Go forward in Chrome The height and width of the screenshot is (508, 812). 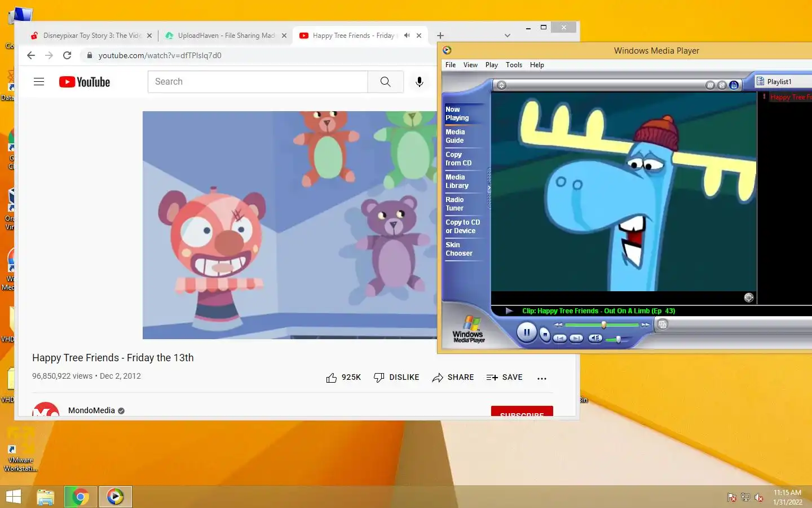pyautogui.click(x=49, y=55)
